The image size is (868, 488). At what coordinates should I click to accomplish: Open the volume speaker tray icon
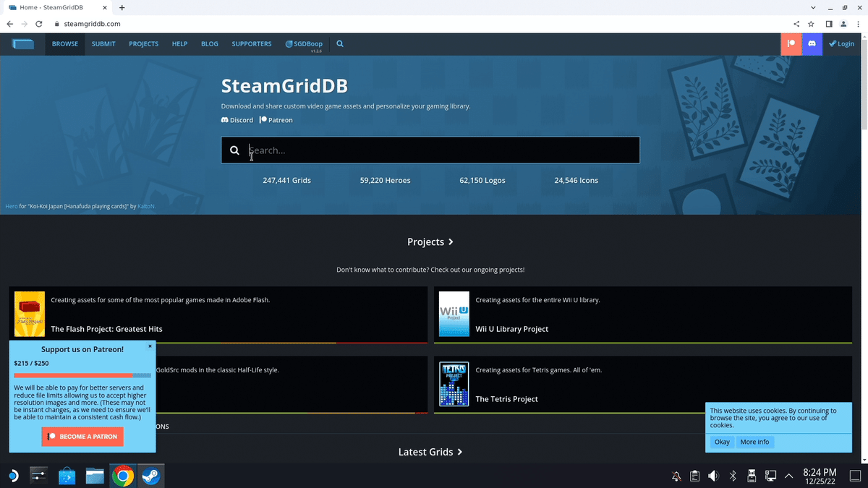[713, 476]
